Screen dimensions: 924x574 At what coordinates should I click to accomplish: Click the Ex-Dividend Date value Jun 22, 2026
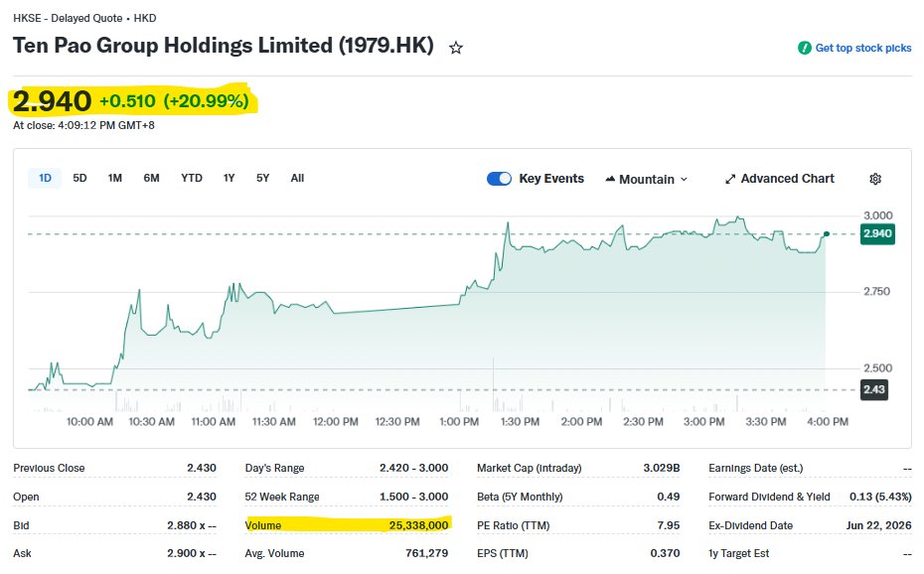[878, 525]
